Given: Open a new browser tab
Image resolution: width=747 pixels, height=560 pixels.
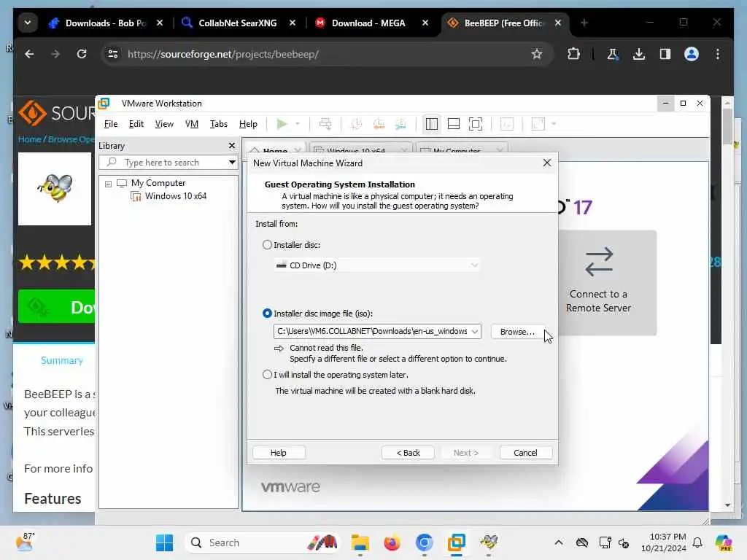Looking at the screenshot, I should point(584,23).
